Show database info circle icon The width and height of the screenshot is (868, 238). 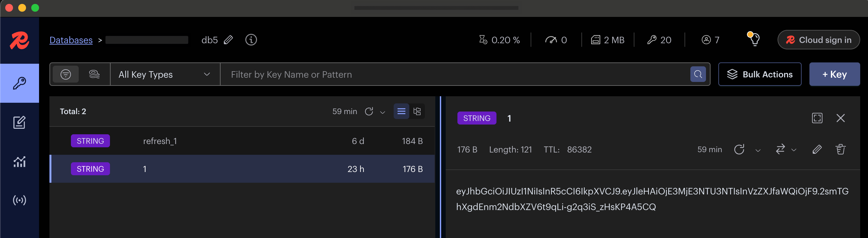point(251,40)
